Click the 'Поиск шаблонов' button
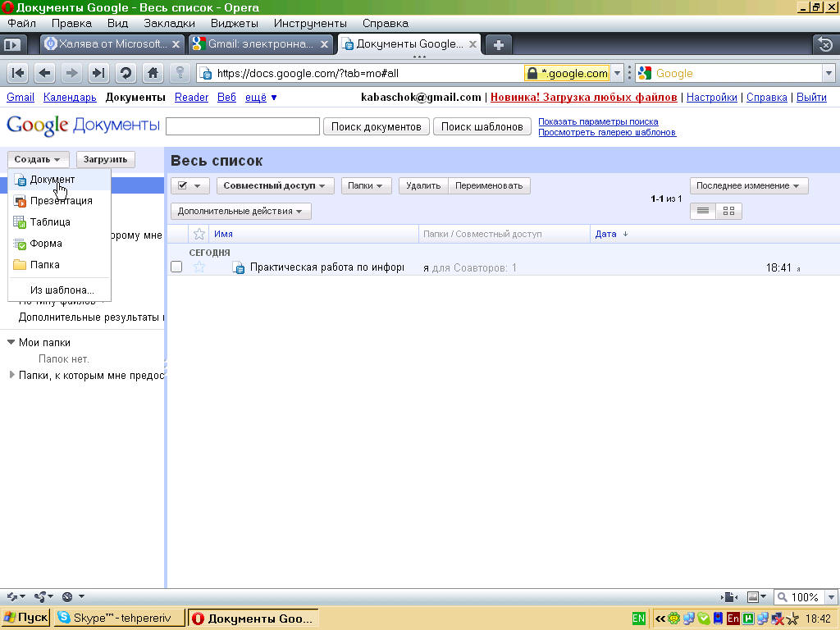 coord(482,126)
